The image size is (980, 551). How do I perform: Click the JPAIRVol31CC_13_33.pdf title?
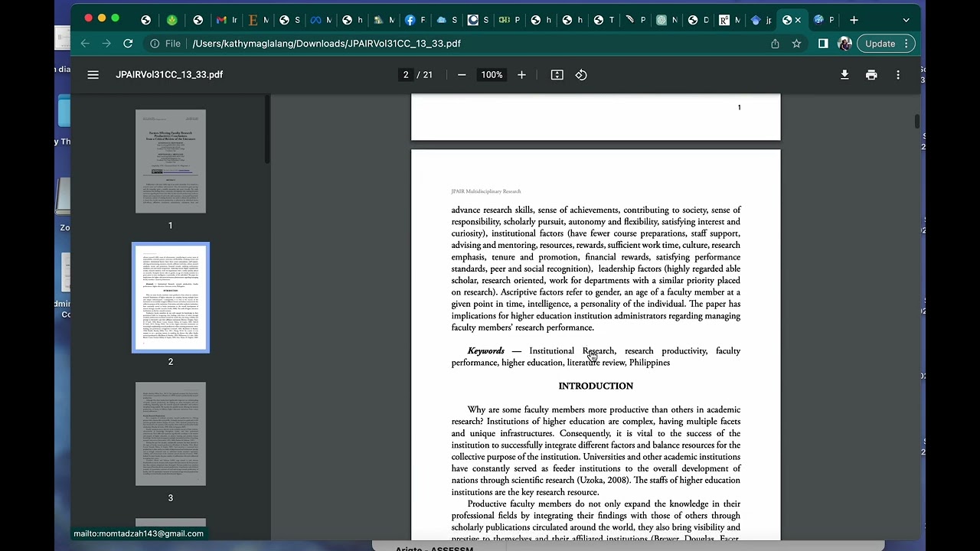[169, 75]
